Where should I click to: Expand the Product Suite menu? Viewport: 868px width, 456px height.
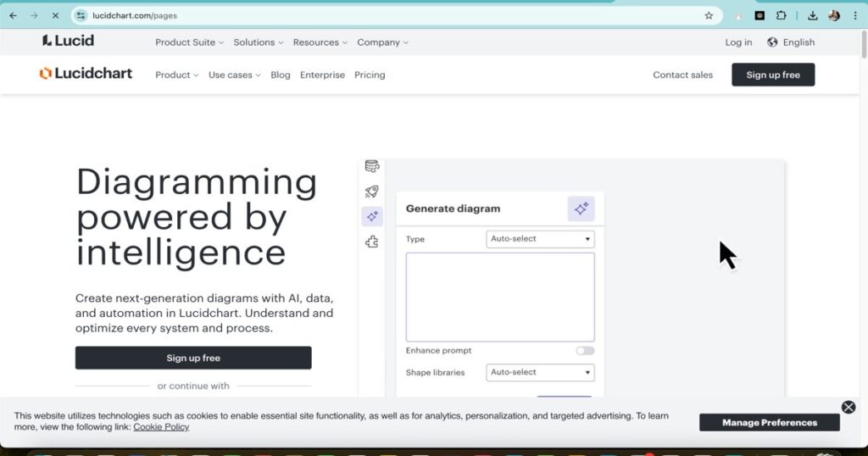(189, 42)
